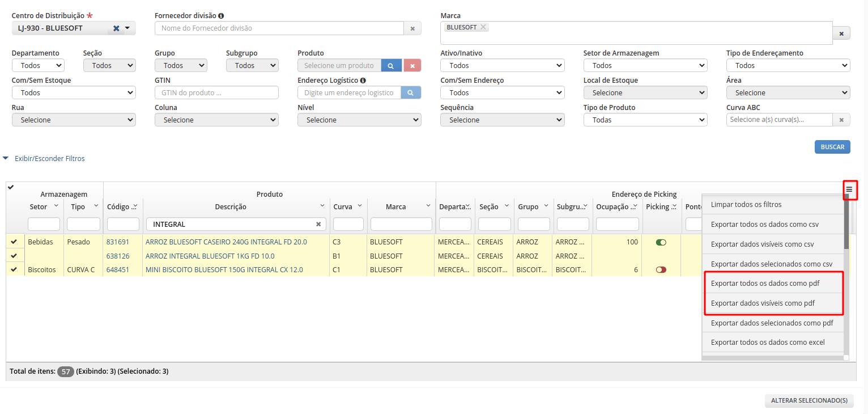Open the Setor de Armazenagem dropdown

(645, 66)
